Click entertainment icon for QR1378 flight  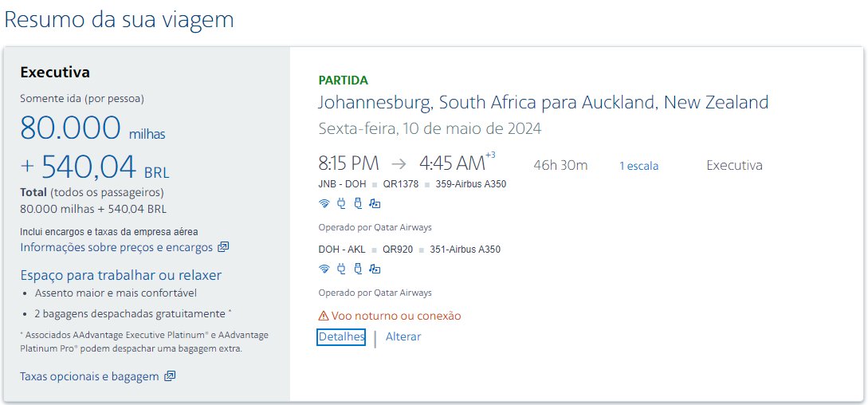point(375,203)
